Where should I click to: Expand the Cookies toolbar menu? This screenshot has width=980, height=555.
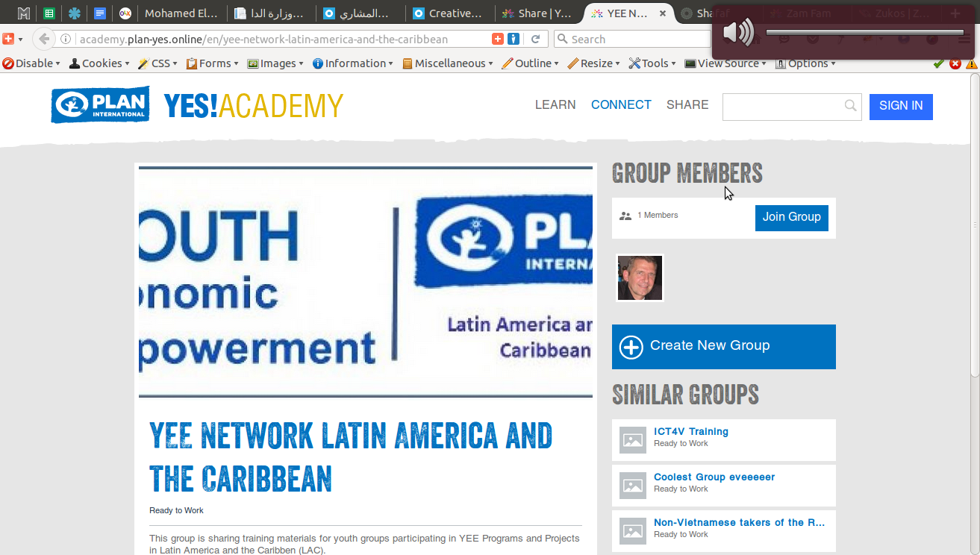99,63
